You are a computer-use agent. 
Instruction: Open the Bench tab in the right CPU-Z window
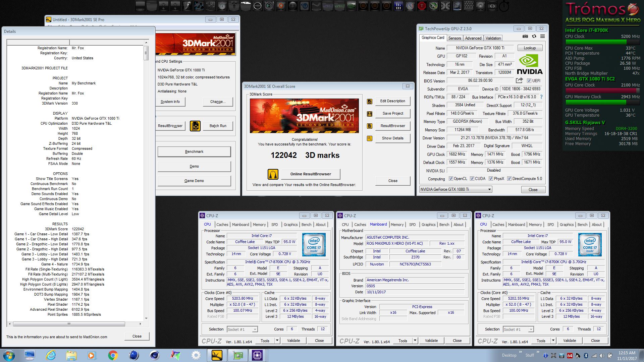[582, 225]
